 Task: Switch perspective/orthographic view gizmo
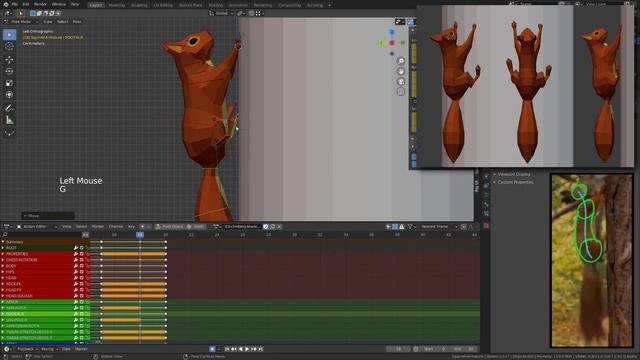401,92
